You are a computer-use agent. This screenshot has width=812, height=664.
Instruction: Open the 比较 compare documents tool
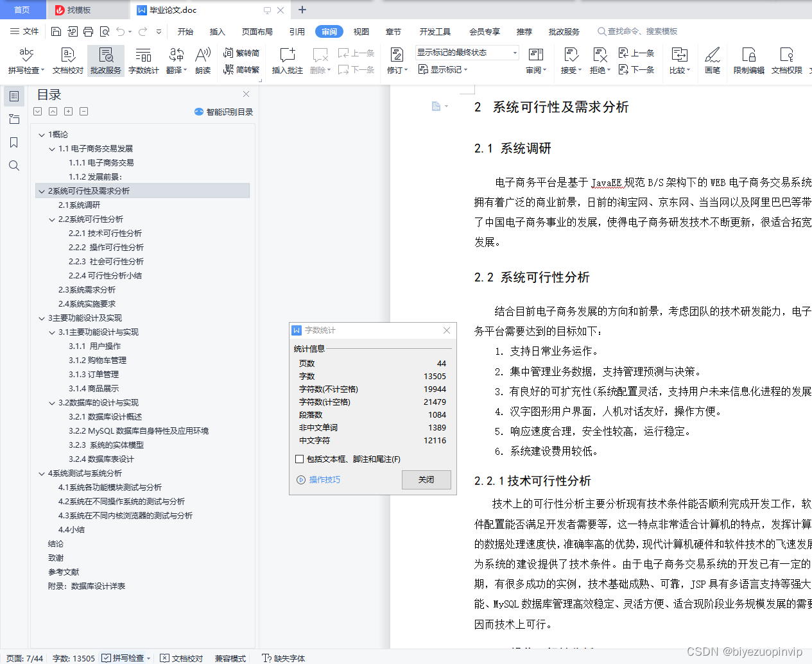(679, 61)
